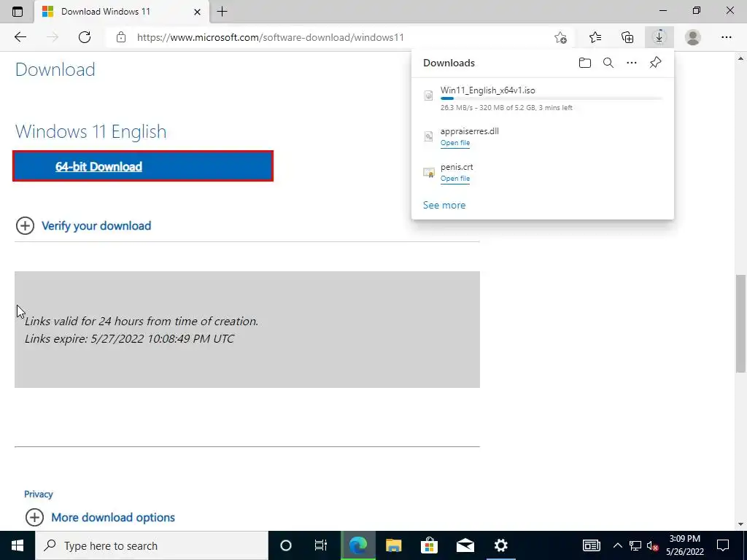The width and height of the screenshot is (747, 560).
Task: Open the Favorites list
Action: (595, 37)
